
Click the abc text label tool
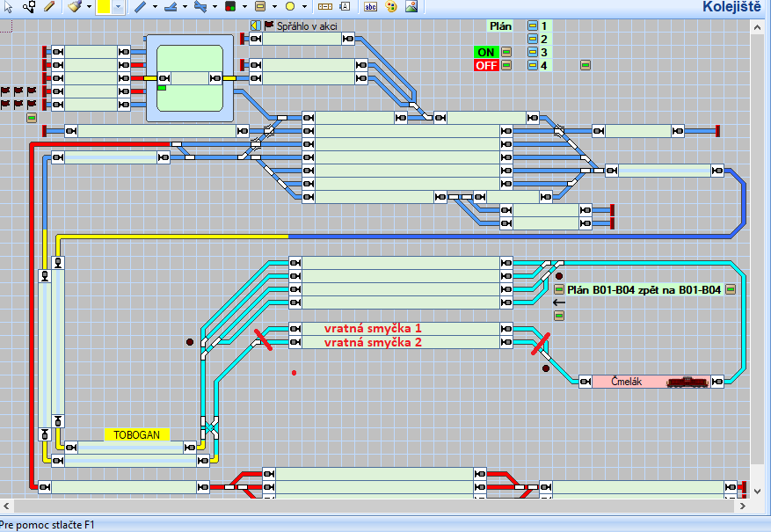(370, 7)
